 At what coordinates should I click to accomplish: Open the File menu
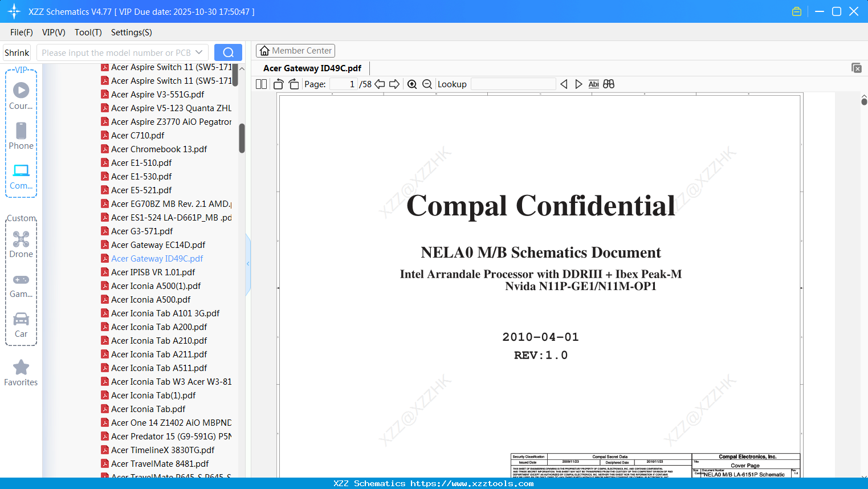22,32
